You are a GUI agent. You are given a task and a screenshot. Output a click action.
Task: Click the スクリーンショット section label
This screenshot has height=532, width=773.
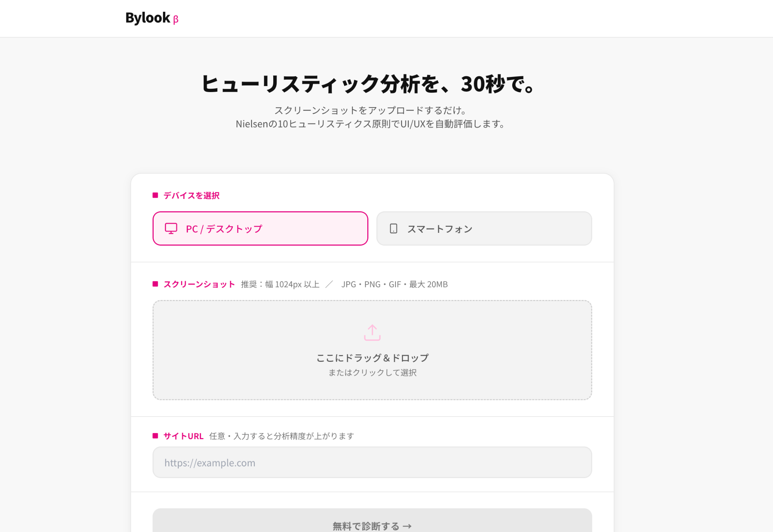tap(199, 284)
